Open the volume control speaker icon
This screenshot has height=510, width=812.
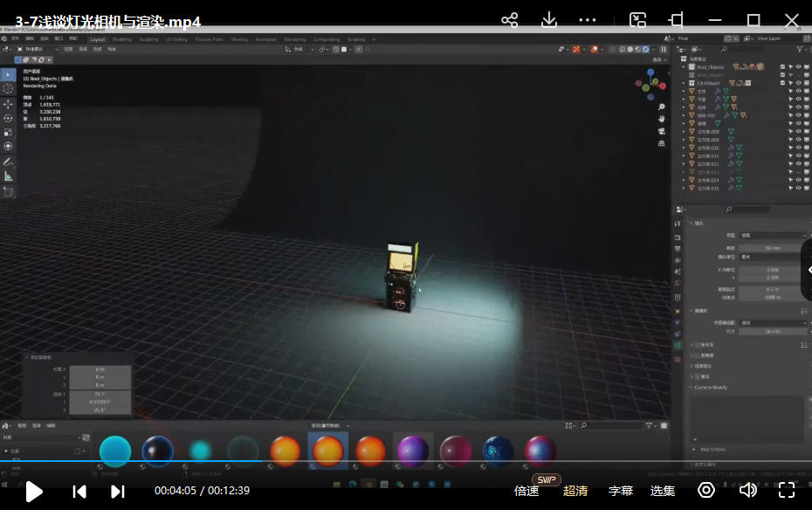coord(747,491)
